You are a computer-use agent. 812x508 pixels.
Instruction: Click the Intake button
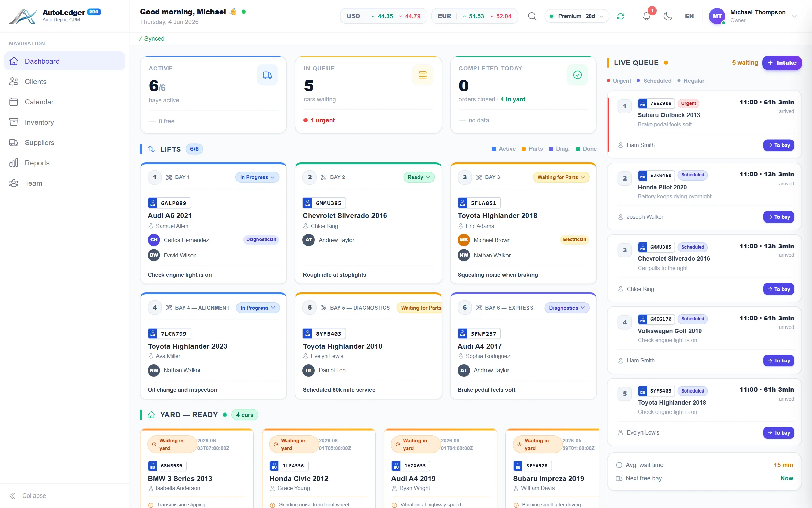tap(782, 63)
